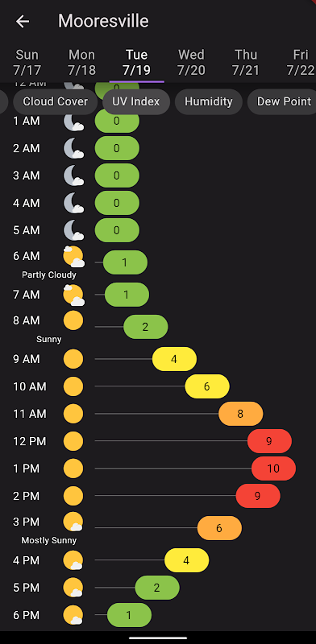The width and height of the screenshot is (316, 644).
Task: Tap the moon icon at 1 AM
Action: (73, 122)
